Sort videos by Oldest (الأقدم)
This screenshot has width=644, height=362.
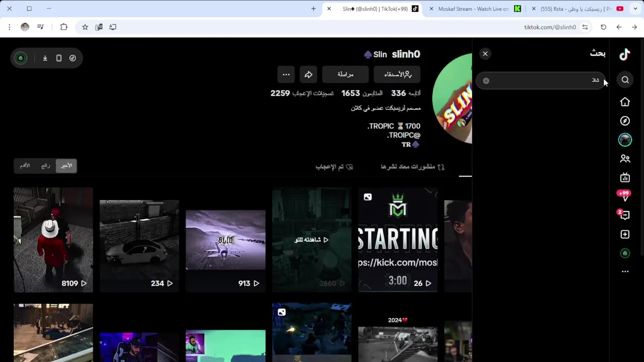click(x=25, y=165)
